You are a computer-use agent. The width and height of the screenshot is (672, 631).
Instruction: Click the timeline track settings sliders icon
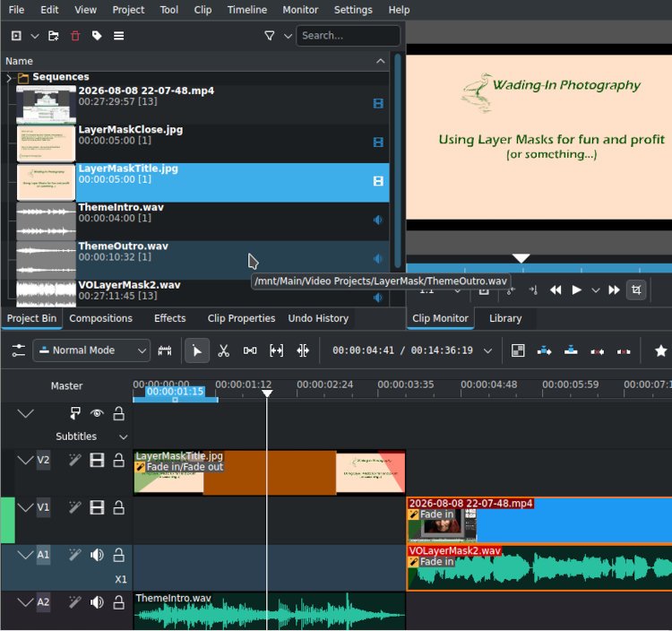click(19, 350)
